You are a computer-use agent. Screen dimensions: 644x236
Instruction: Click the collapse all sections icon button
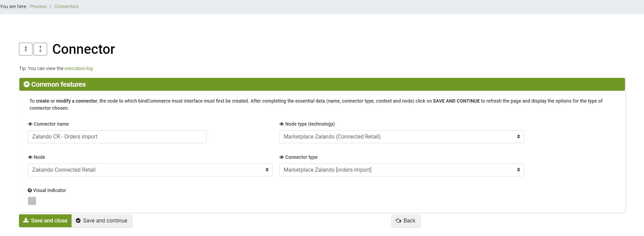click(x=26, y=49)
